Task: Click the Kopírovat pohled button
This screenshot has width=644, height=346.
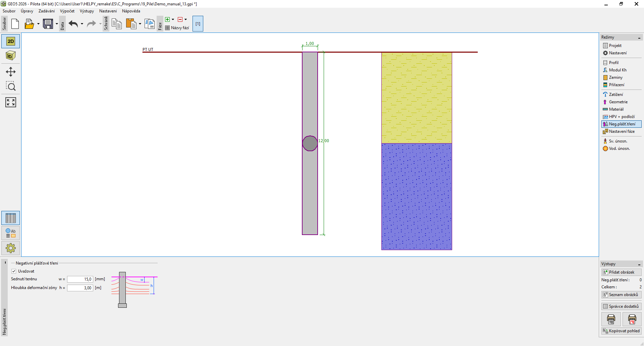Action: coord(621,331)
